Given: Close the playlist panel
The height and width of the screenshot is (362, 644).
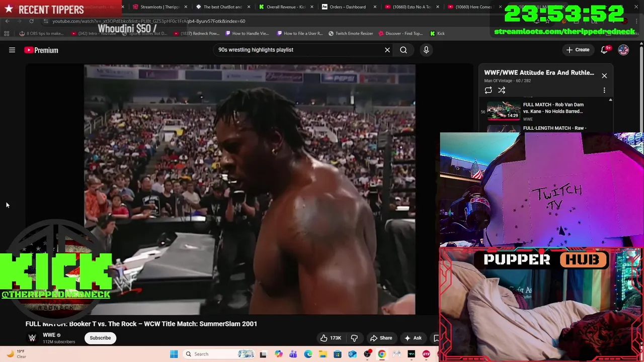Looking at the screenshot, I should point(604,76).
